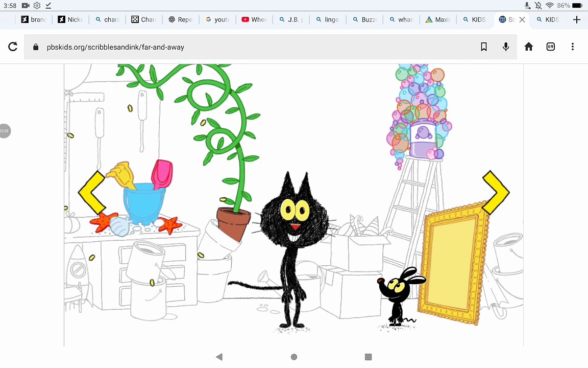
Task: Click the seashell beside the bucket
Action: coord(119,226)
